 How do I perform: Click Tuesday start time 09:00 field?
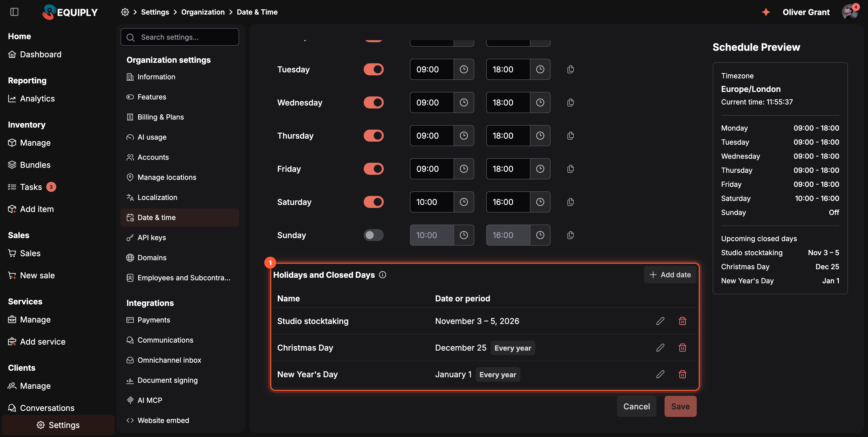[432, 69]
